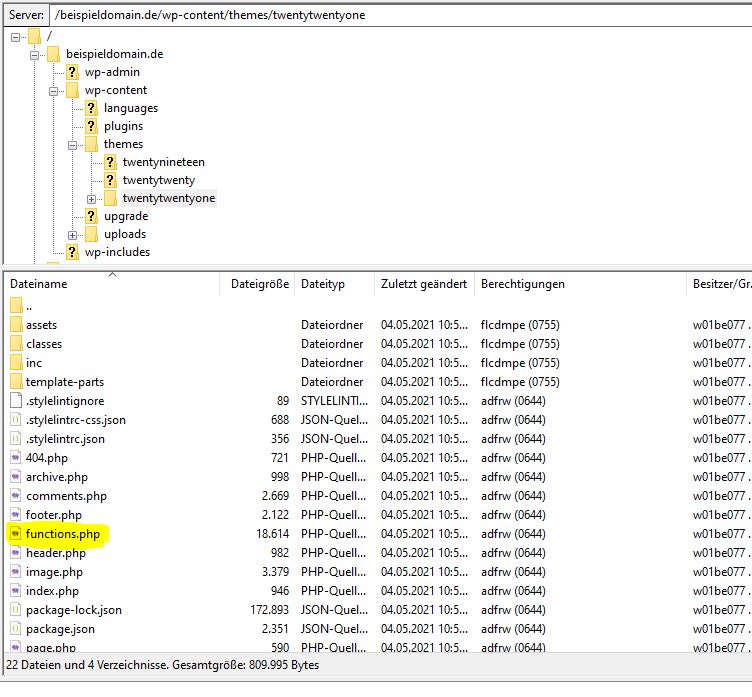Select the page.php file name
The image size is (752, 697).
point(51,647)
